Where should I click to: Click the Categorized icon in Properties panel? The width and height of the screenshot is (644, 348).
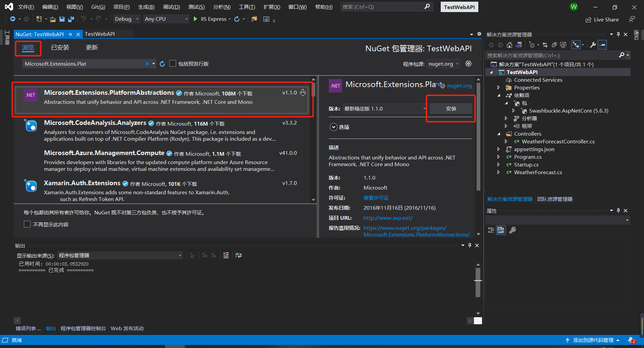[491, 230]
